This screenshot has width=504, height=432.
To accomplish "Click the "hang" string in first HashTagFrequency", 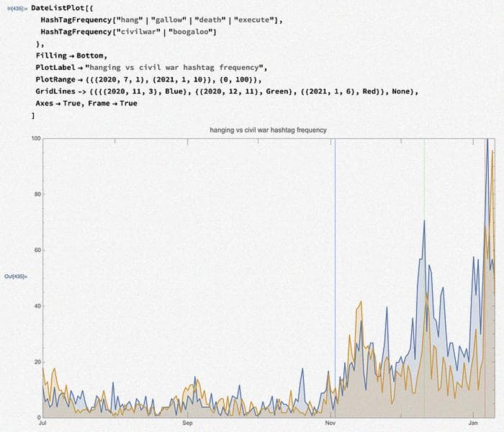I will pyautogui.click(x=130, y=20).
